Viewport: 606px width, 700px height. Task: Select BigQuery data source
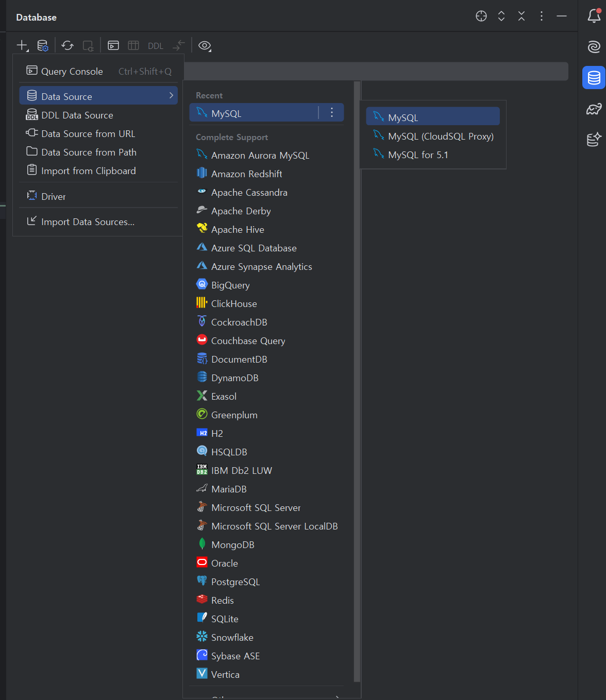pyautogui.click(x=266, y=285)
